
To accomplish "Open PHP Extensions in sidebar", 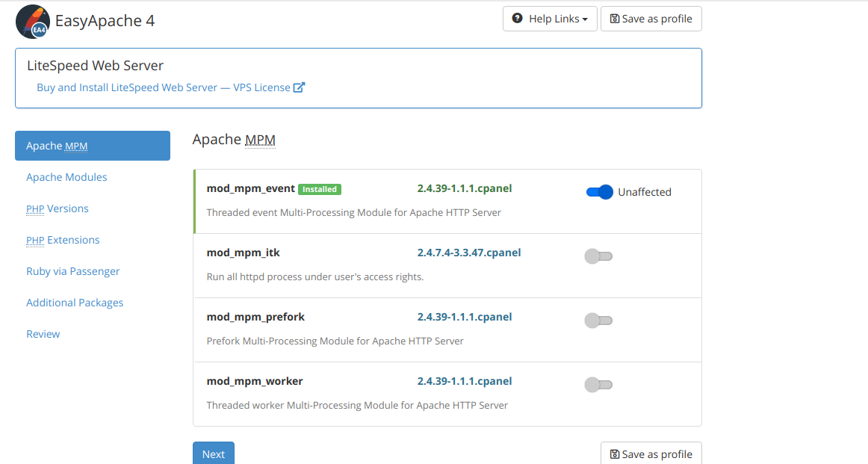I will click(x=63, y=240).
